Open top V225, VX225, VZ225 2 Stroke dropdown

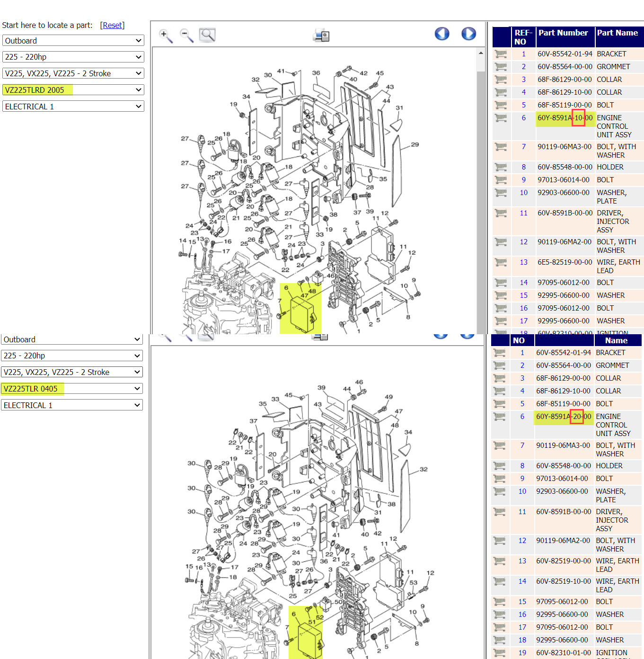click(x=73, y=73)
